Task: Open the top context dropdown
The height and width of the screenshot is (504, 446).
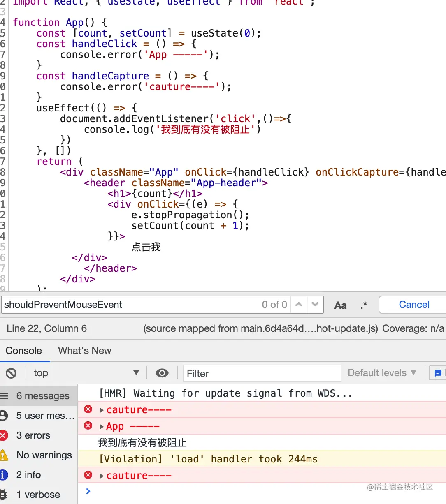Action: click(x=86, y=373)
